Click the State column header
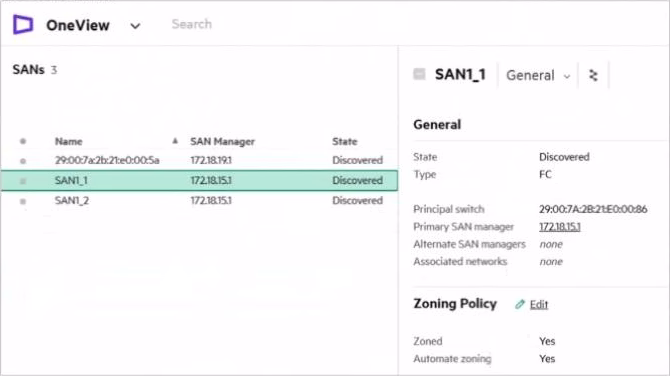Image resolution: width=670 pixels, height=376 pixels. coord(344,141)
